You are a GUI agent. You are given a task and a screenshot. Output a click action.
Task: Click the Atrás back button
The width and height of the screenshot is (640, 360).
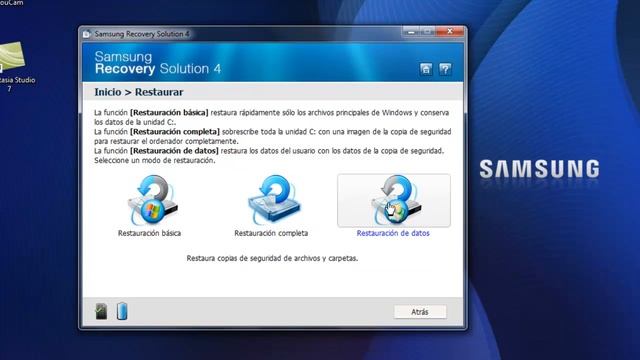click(x=420, y=312)
